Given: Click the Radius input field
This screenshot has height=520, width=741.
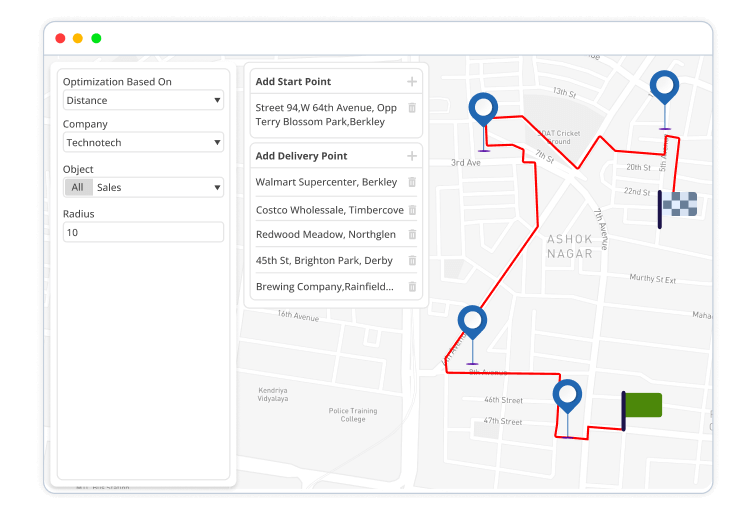Looking at the screenshot, I should [143, 232].
